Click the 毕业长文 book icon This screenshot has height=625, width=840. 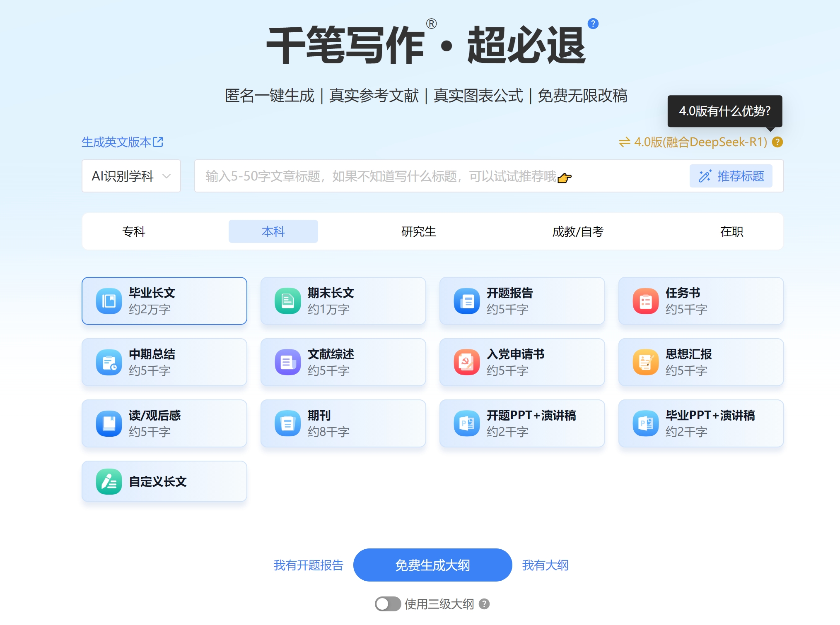[x=109, y=301]
